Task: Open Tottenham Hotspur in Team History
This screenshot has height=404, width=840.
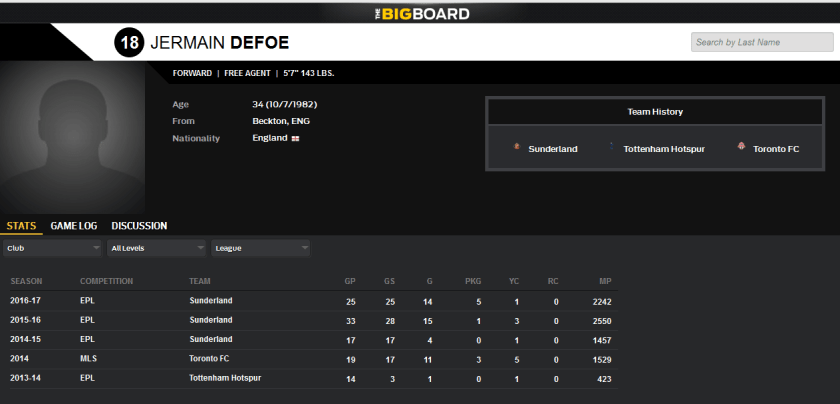Action: click(664, 149)
